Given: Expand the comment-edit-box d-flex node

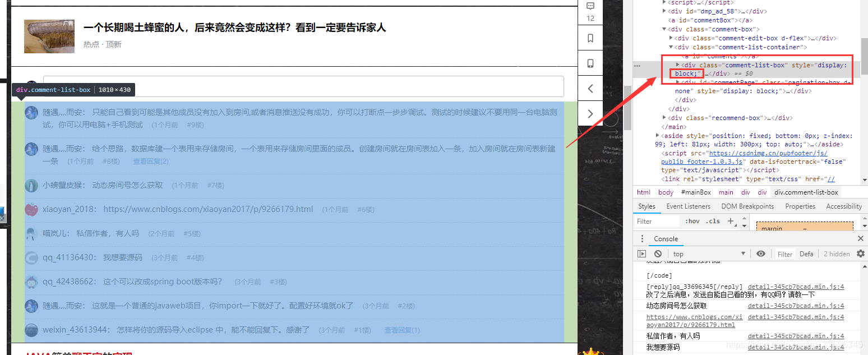Looking at the screenshot, I should point(671,38).
